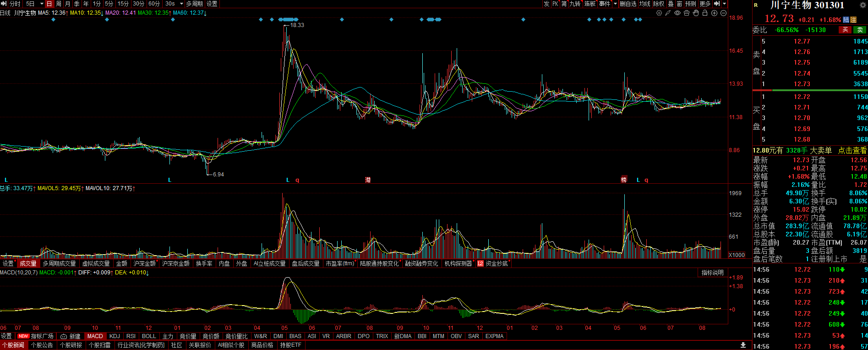Select the 日 daily period

click(49, 4)
